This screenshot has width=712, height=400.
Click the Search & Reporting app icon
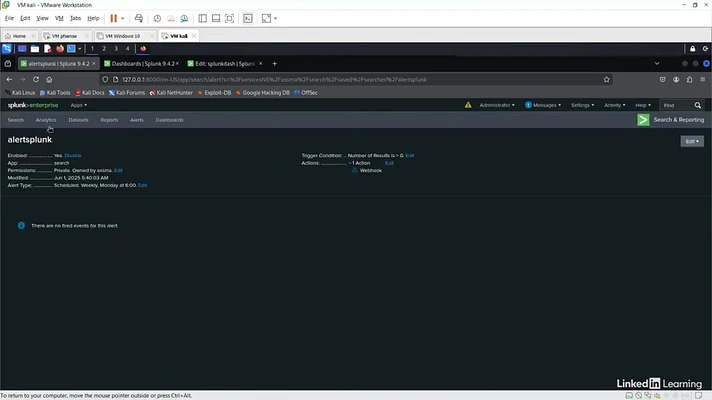[x=643, y=120]
